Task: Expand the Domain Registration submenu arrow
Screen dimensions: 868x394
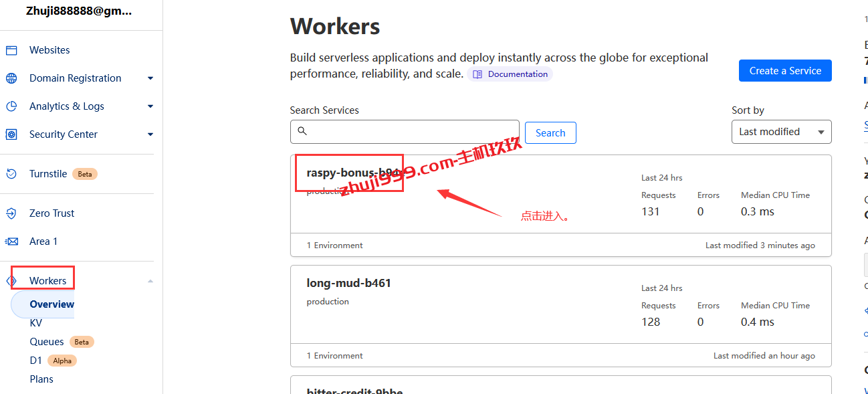Action: (150, 78)
